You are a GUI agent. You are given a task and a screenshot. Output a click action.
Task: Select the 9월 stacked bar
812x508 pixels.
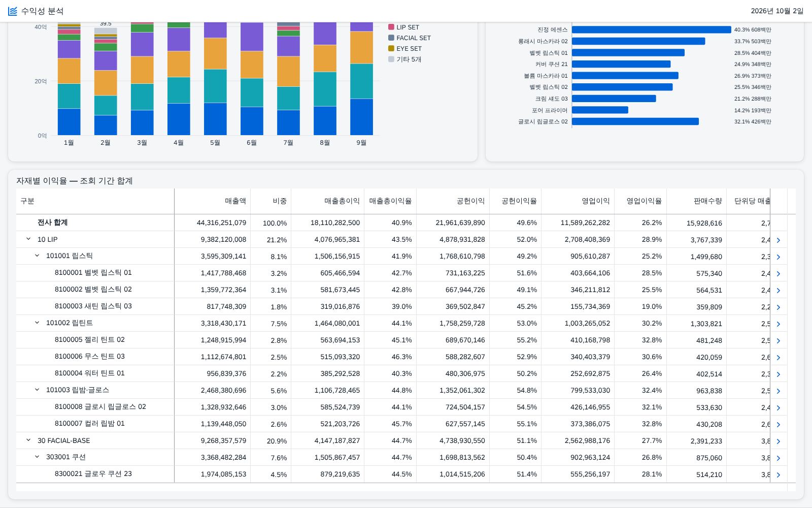pyautogui.click(x=361, y=79)
